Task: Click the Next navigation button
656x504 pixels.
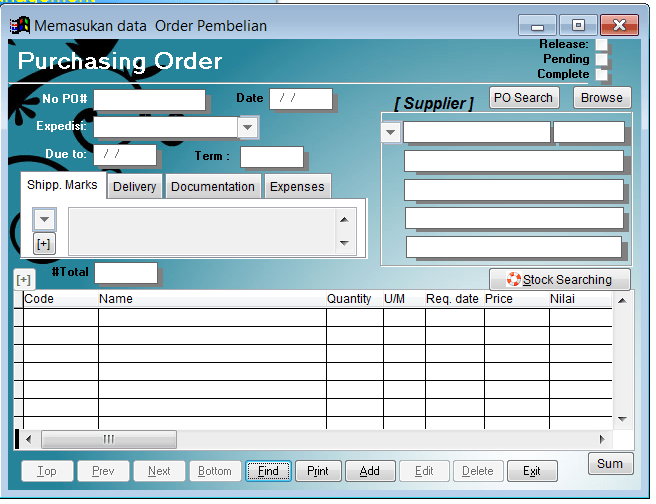Action: 159,471
